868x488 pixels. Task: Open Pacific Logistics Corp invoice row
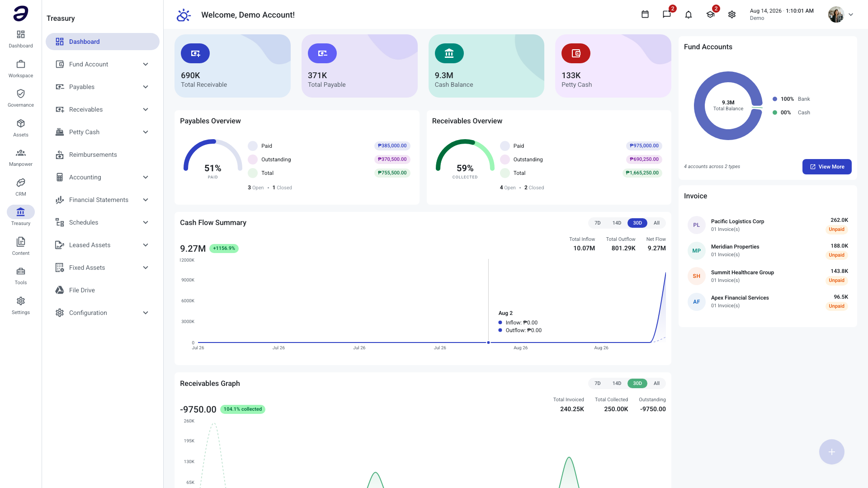pos(768,225)
